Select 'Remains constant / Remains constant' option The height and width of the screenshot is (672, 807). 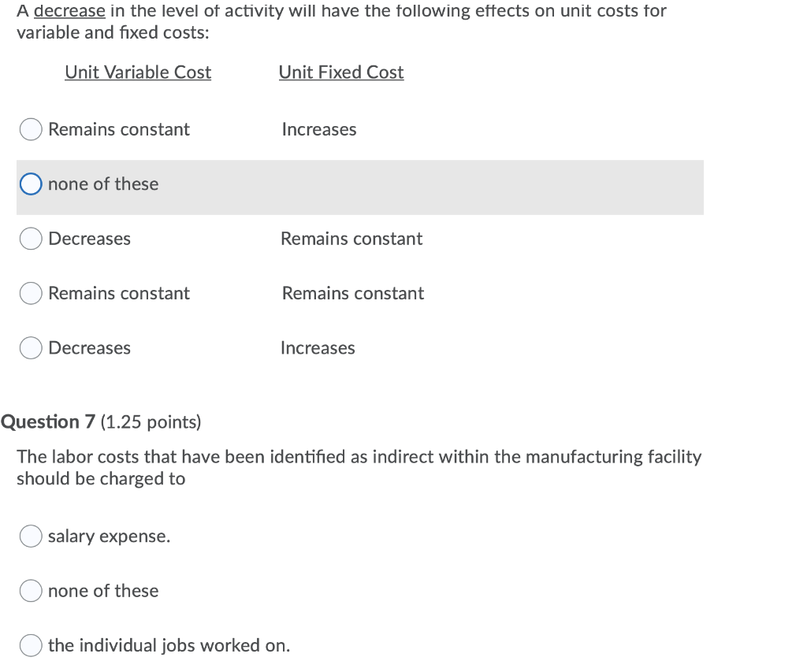click(30, 293)
